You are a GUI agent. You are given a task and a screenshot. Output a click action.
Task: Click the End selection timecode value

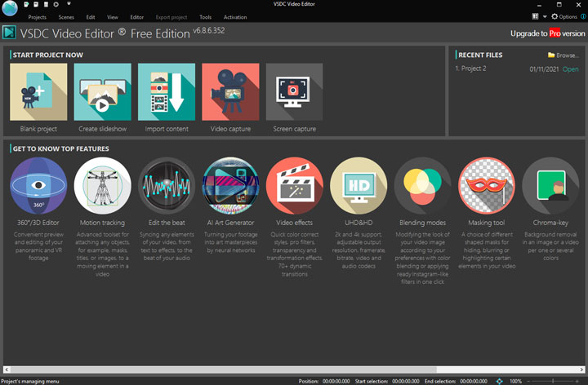[474, 381]
